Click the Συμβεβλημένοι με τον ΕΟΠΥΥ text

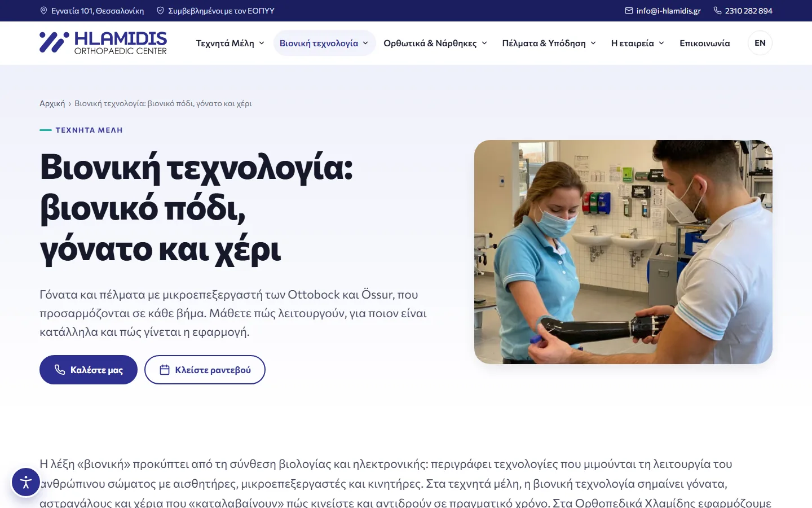pos(221,11)
